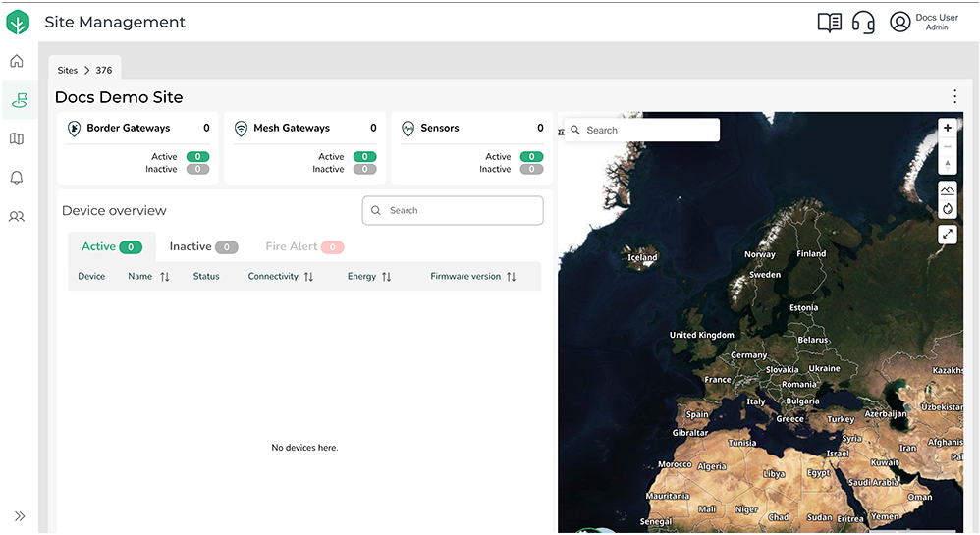980x535 pixels.
Task: Toggle the fire layer on the map
Action: coord(947,208)
